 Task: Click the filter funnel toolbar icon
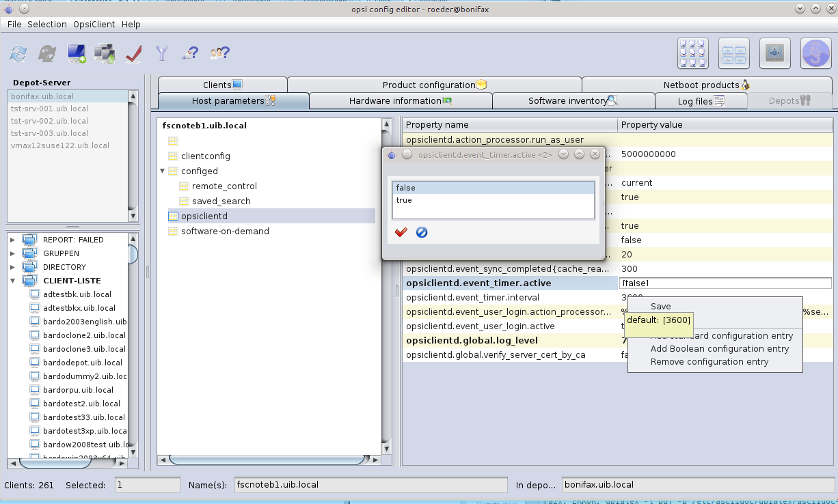point(162,53)
